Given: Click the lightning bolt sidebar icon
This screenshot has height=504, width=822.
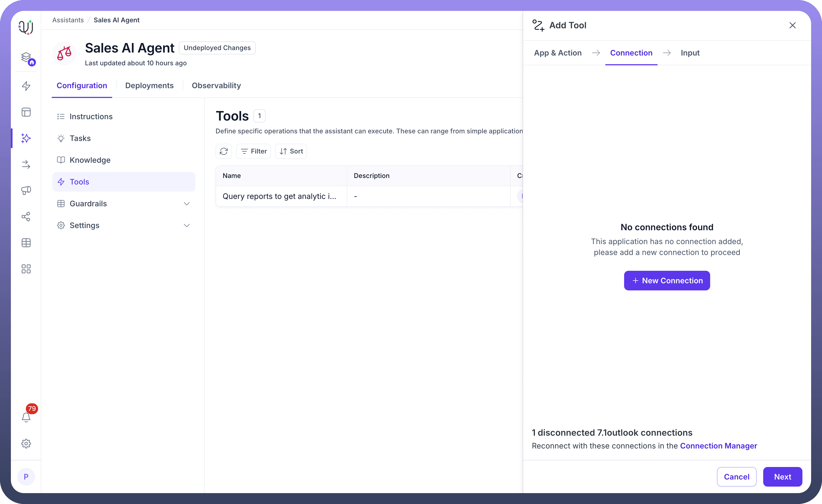Looking at the screenshot, I should tap(26, 86).
